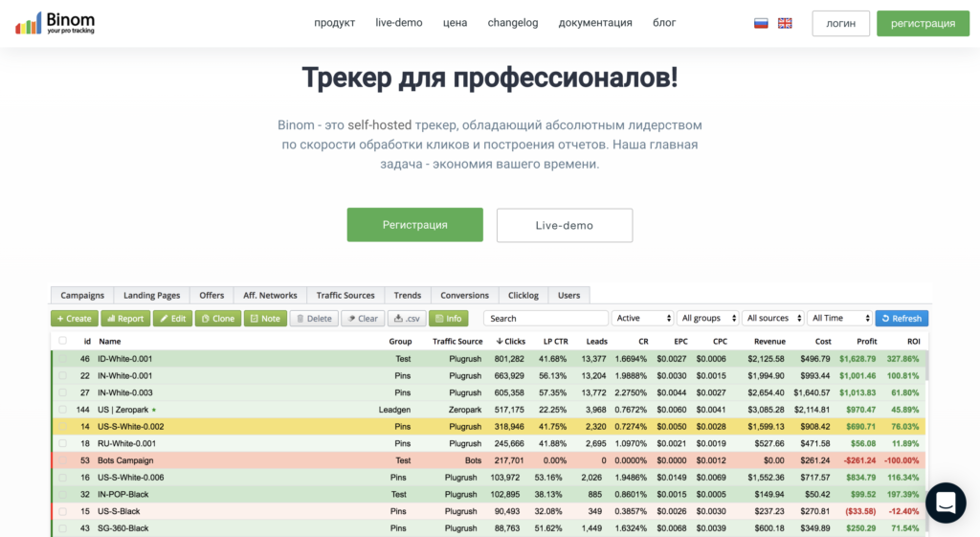Open the блог nav link
Image resolution: width=980 pixels, height=537 pixels.
(664, 23)
